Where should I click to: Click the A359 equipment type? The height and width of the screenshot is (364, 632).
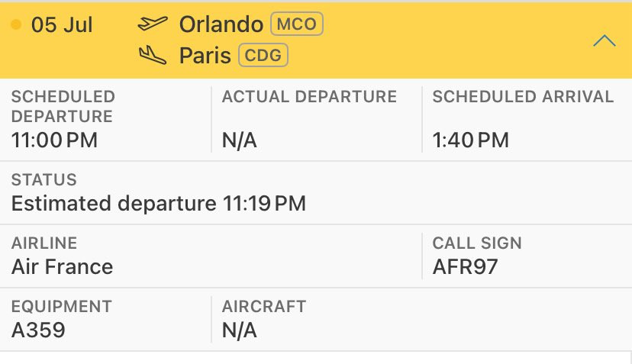click(x=38, y=330)
